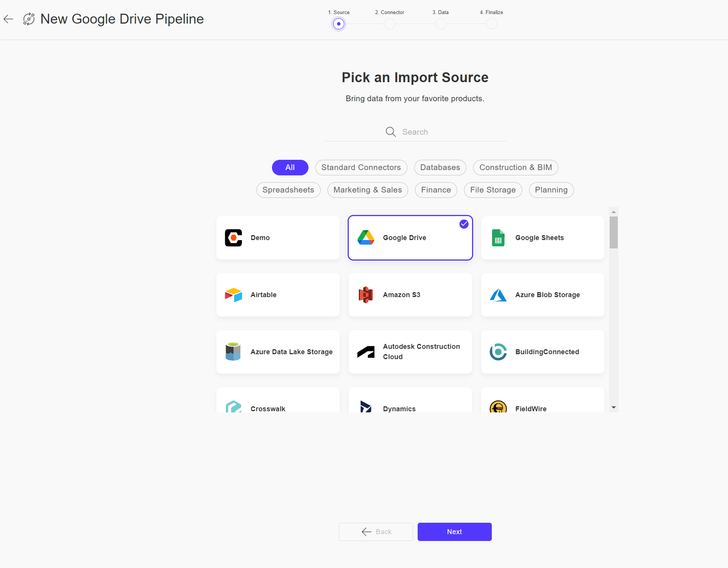Screen dimensions: 728x568
Task: Pick Azure Blob Storage card label
Action: [547, 295]
